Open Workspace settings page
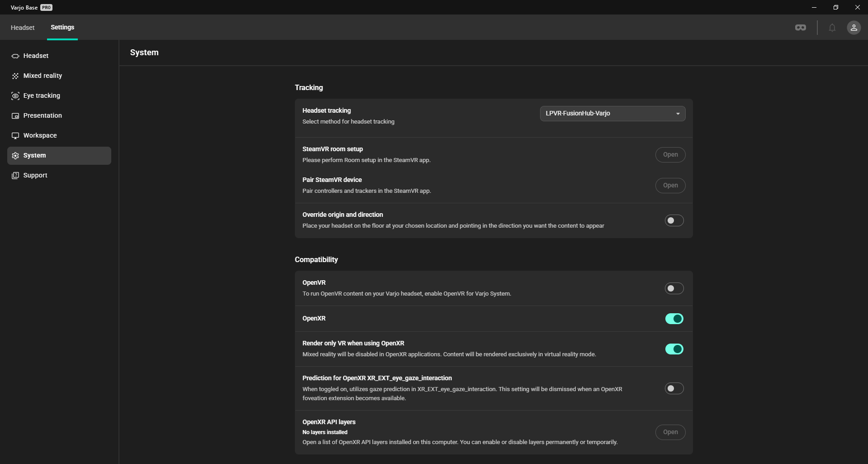Screen dimensions: 868x464 click(59, 136)
